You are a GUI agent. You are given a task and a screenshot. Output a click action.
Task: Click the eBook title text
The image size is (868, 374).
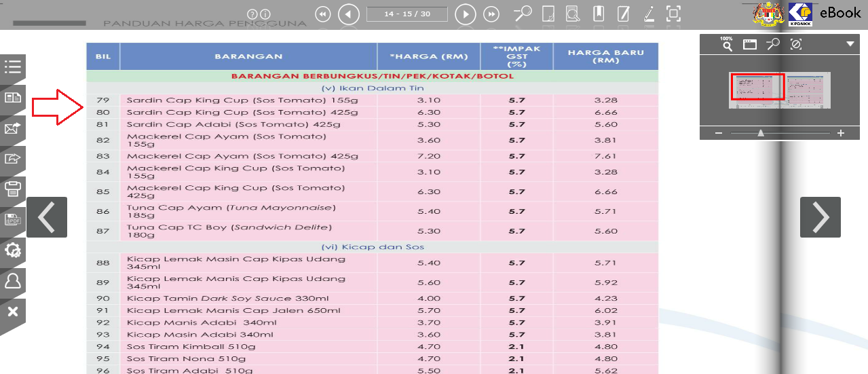pyautogui.click(x=840, y=12)
